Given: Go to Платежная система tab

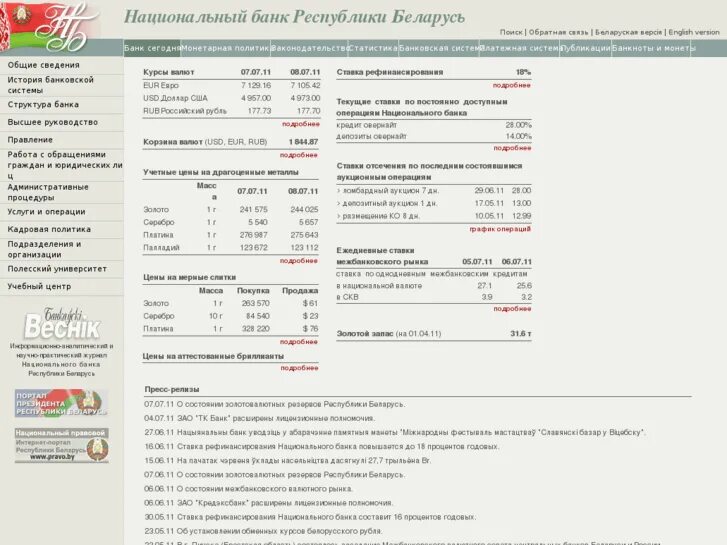Looking at the screenshot, I should point(519,48).
